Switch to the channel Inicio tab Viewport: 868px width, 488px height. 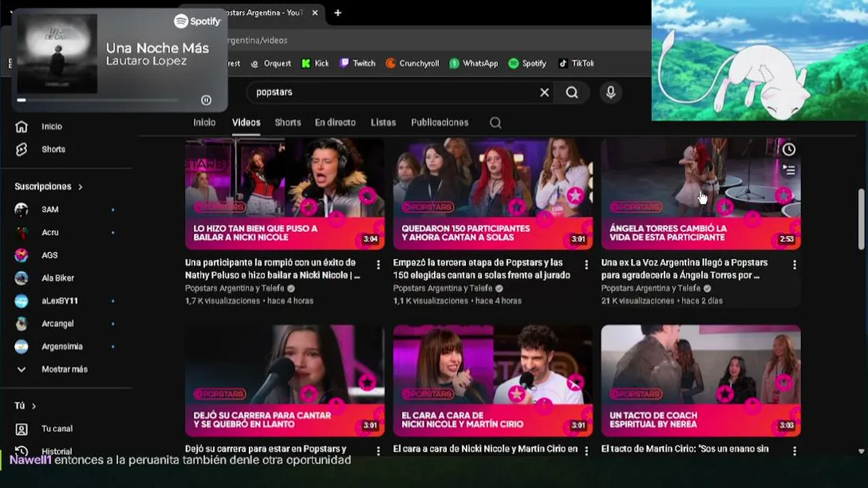click(x=204, y=123)
